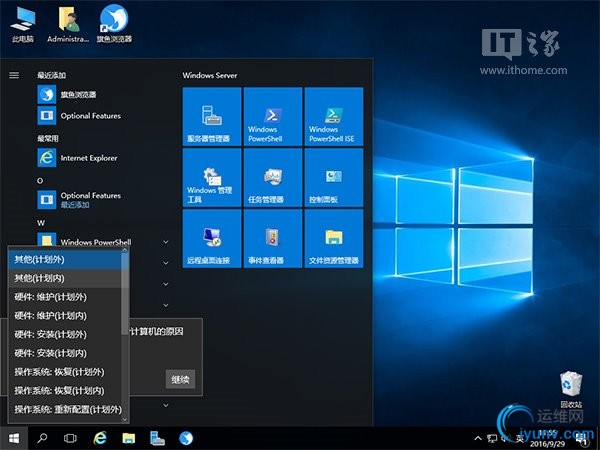Open the 服务器管理器 tile
600x450 pixels.
pyautogui.click(x=212, y=116)
